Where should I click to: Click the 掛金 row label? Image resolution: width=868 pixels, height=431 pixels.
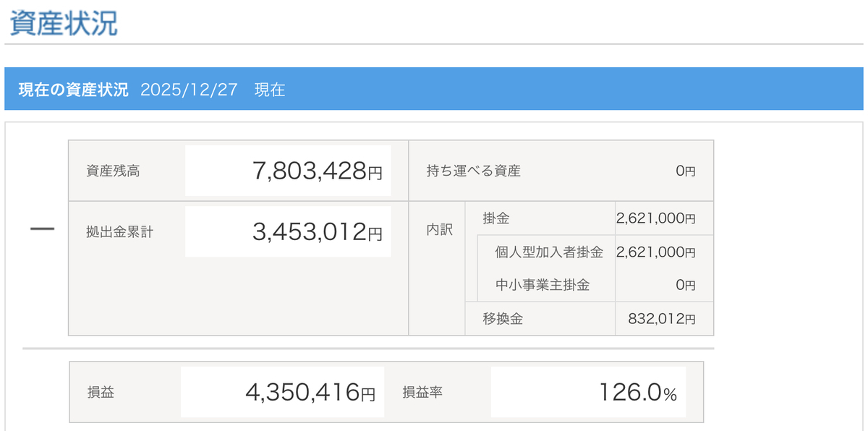[x=496, y=218]
